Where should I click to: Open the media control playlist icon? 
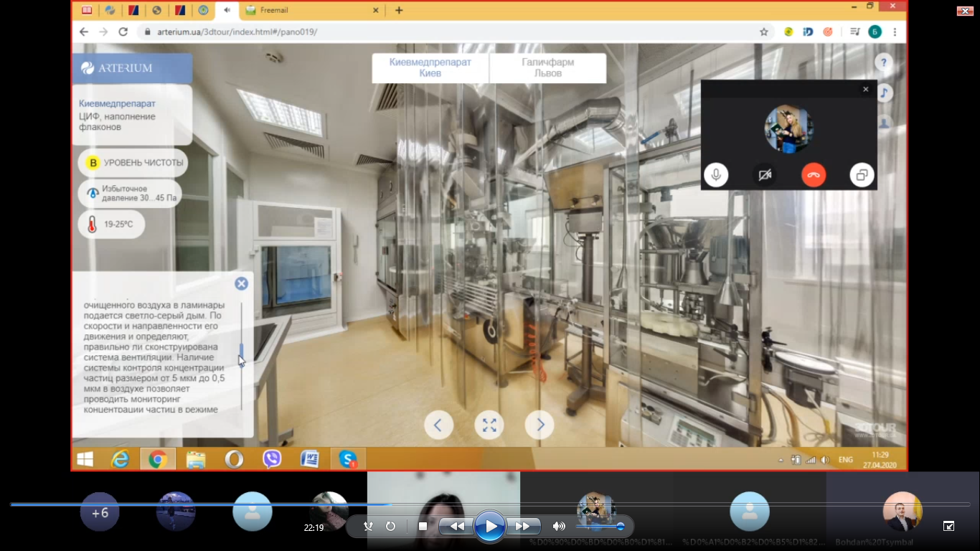854,32
